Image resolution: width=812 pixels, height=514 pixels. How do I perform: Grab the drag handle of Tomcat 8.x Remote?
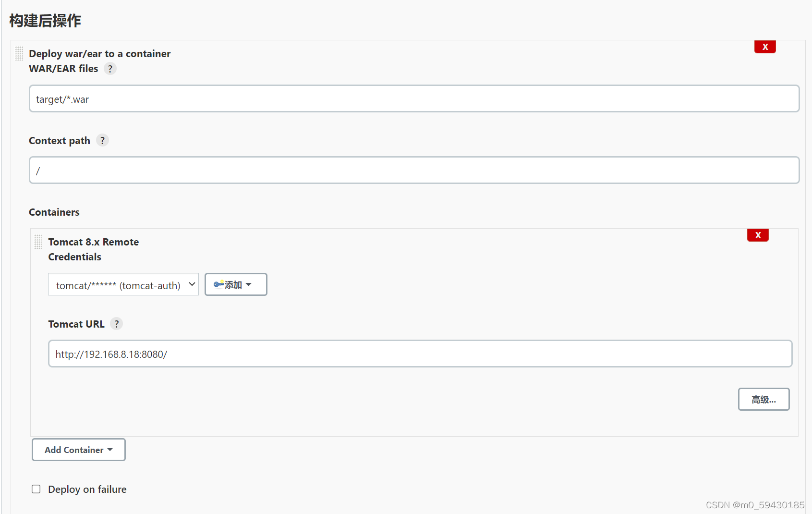[x=38, y=242]
